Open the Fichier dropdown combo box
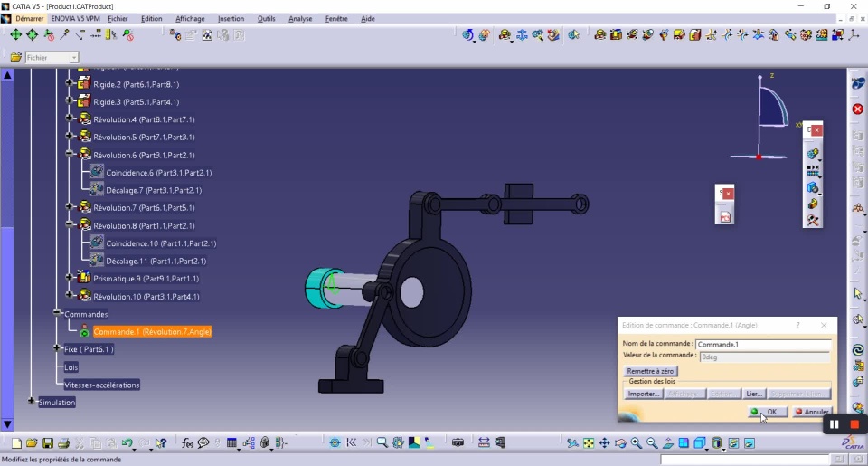This screenshot has width=868, height=466. pyautogui.click(x=73, y=58)
